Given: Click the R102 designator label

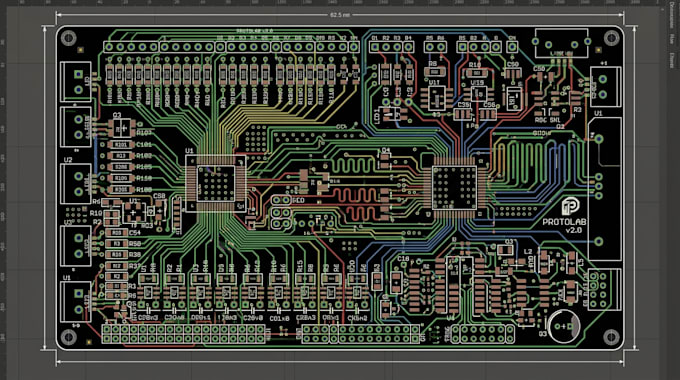Looking at the screenshot, I should click(144, 156).
